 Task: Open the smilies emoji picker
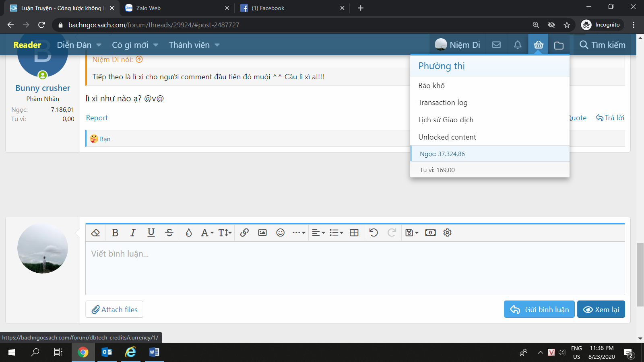[x=281, y=232]
